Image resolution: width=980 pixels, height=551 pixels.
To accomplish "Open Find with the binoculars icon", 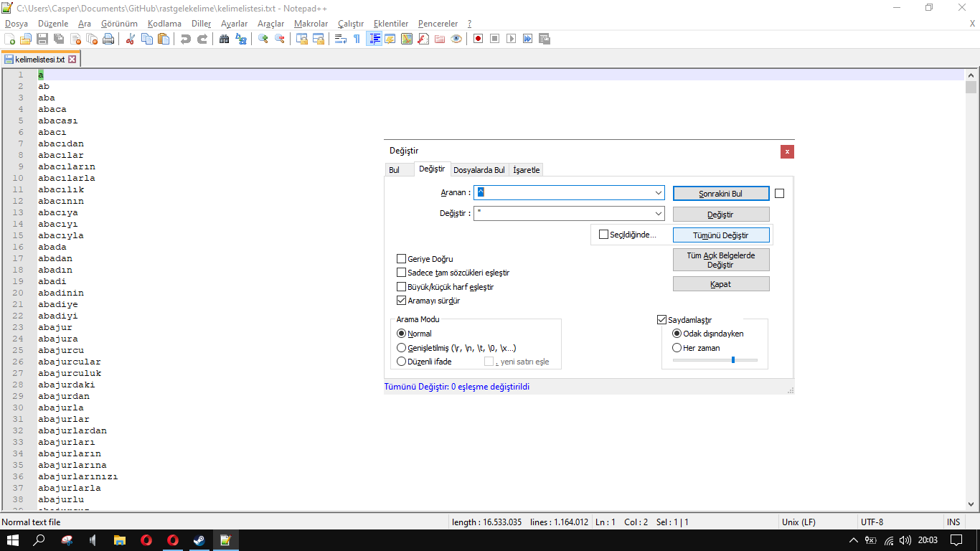I will point(225,39).
